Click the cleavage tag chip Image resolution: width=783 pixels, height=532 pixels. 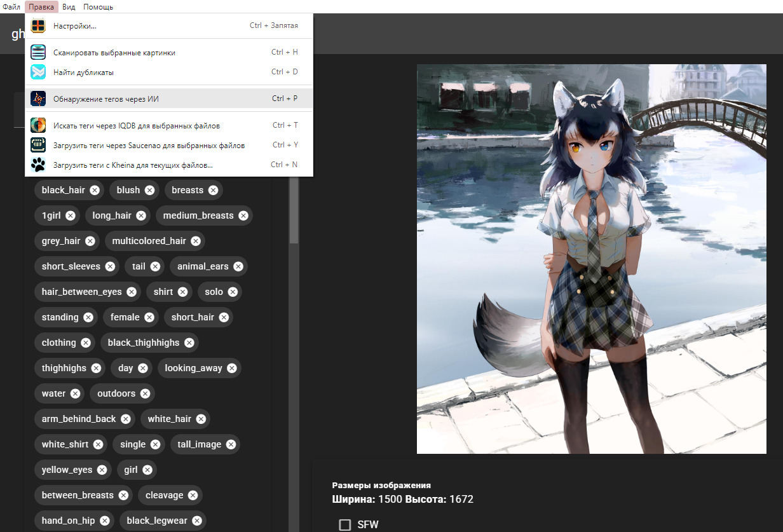pos(170,495)
